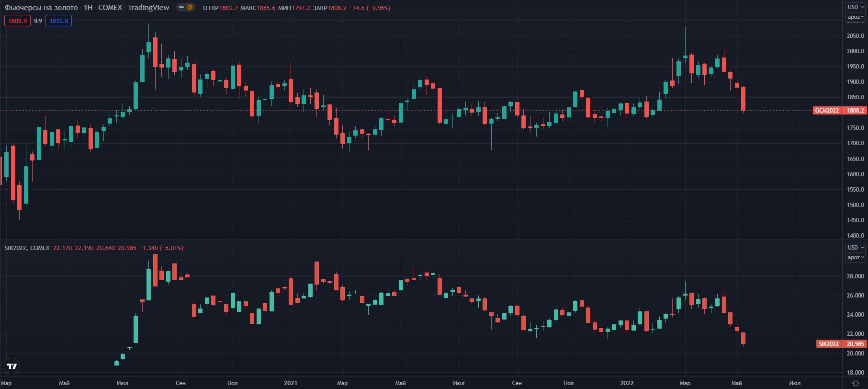Screen dimensions: 868x389
Task: Open gold pane 'apoz' scale mode dropdown
Action: tap(855, 17)
